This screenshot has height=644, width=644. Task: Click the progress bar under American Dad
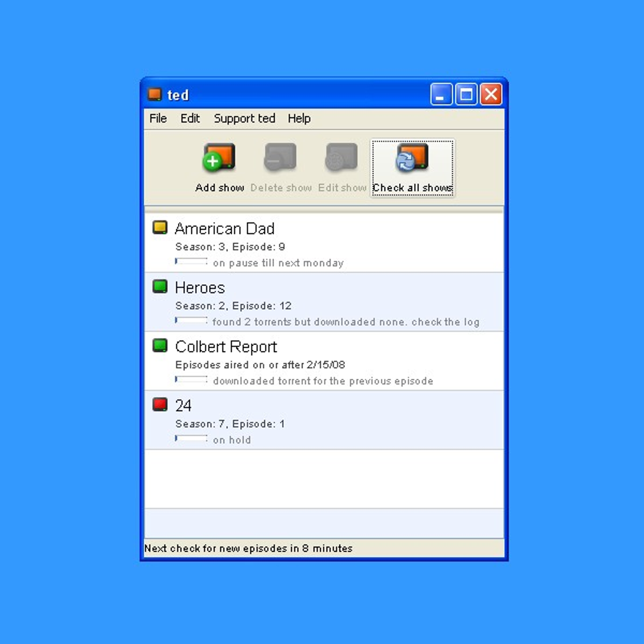pos(191,262)
